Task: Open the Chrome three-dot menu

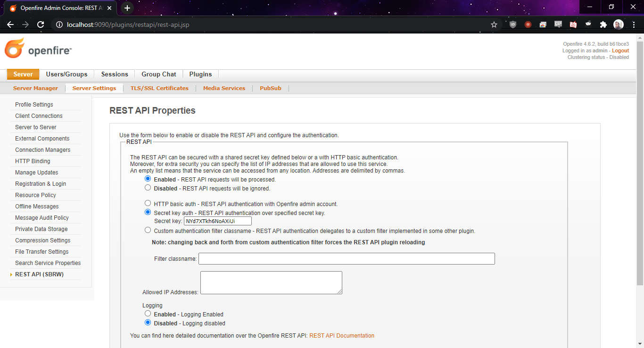Action: [x=633, y=25]
